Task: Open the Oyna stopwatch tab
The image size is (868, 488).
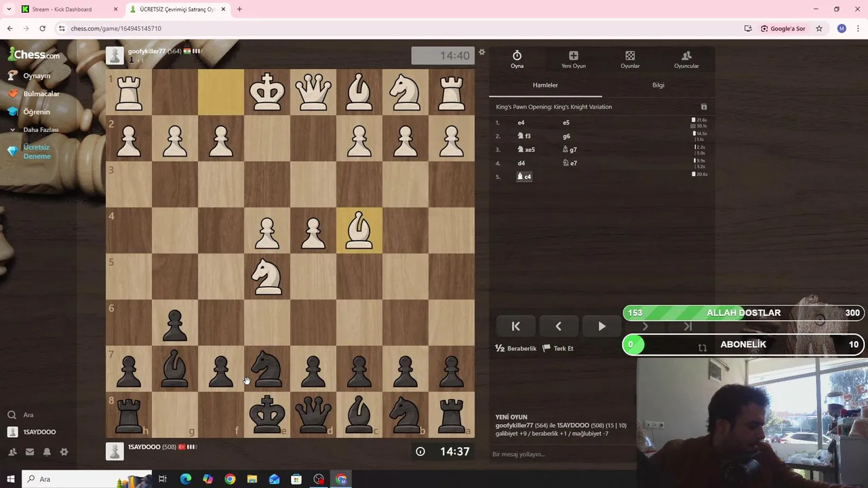Action: pos(517,59)
